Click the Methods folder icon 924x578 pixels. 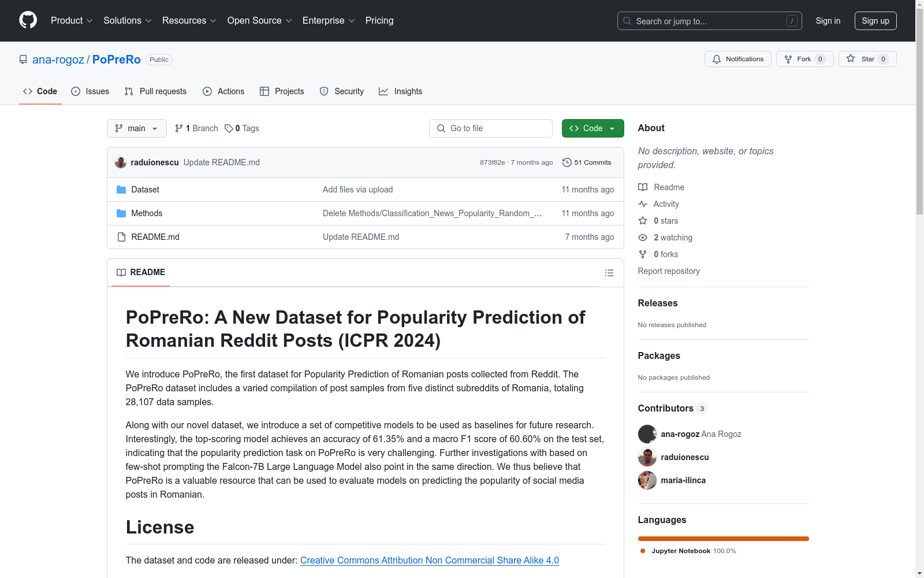(121, 213)
